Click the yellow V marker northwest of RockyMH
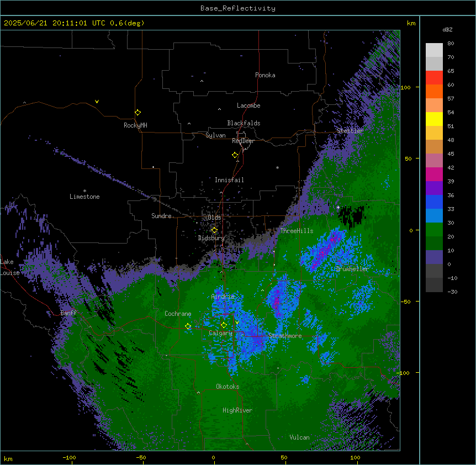The width and height of the screenshot is (476, 465). pyautogui.click(x=97, y=102)
